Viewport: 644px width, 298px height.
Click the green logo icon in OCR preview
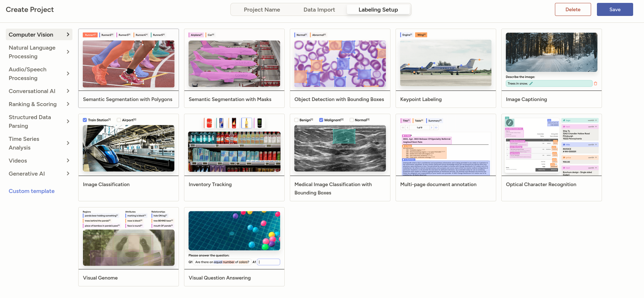coord(510,123)
